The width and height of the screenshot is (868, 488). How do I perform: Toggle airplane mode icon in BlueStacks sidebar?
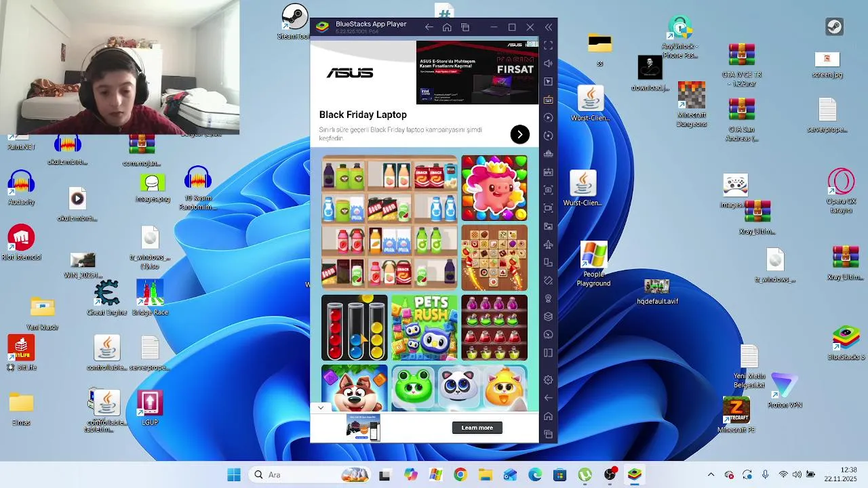548,244
